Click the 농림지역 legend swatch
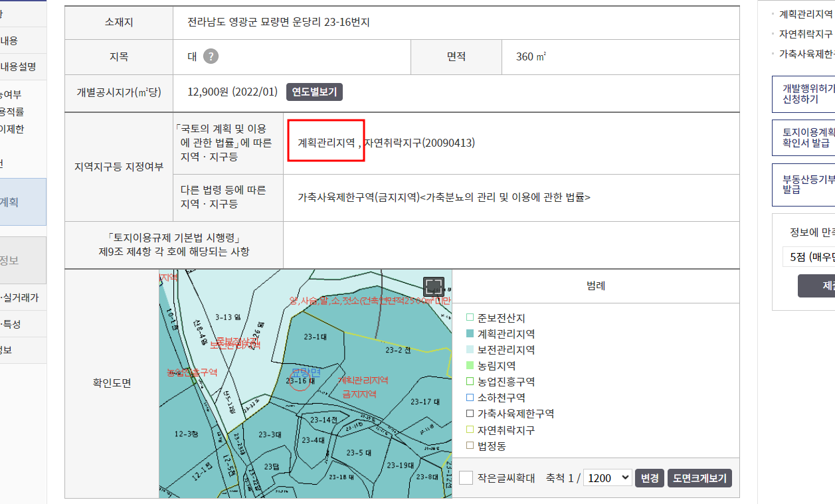Image resolution: width=835 pixels, height=504 pixels. coord(470,366)
